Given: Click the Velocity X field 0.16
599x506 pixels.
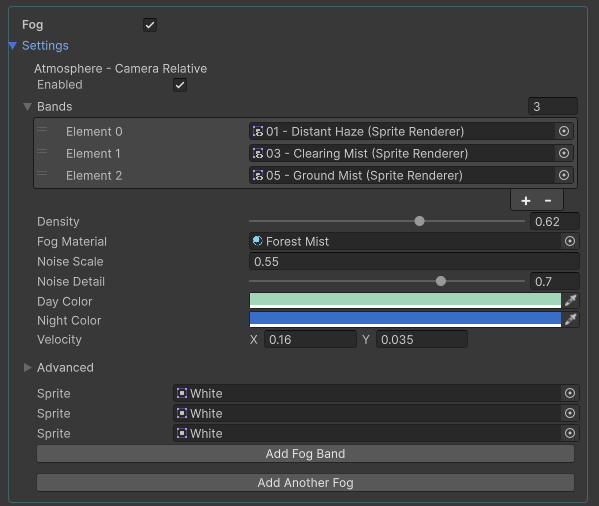Looking at the screenshot, I should point(310,339).
